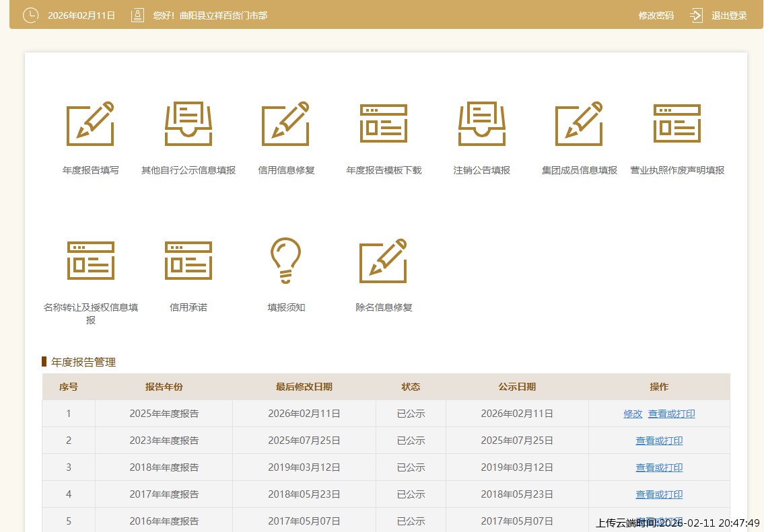Click the 其他自行公示信息填报 tray icon
Viewport: 764px width, 532px height.
(x=188, y=124)
